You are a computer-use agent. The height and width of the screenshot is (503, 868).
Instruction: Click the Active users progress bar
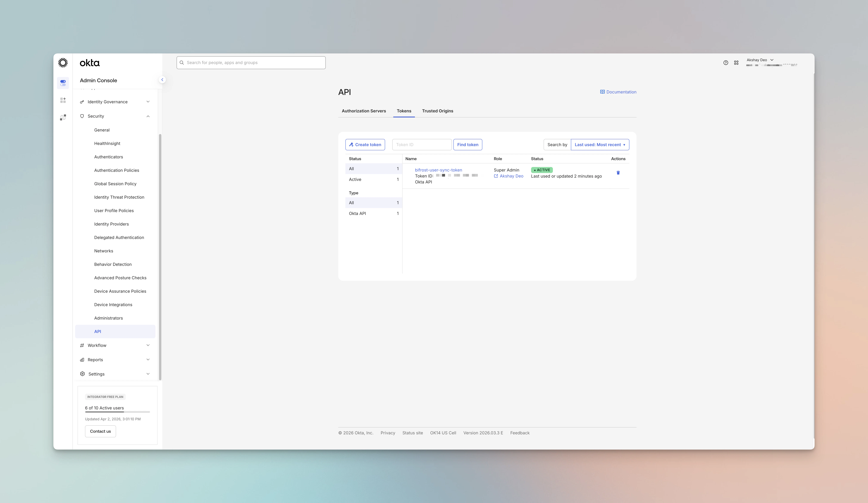[x=118, y=412]
